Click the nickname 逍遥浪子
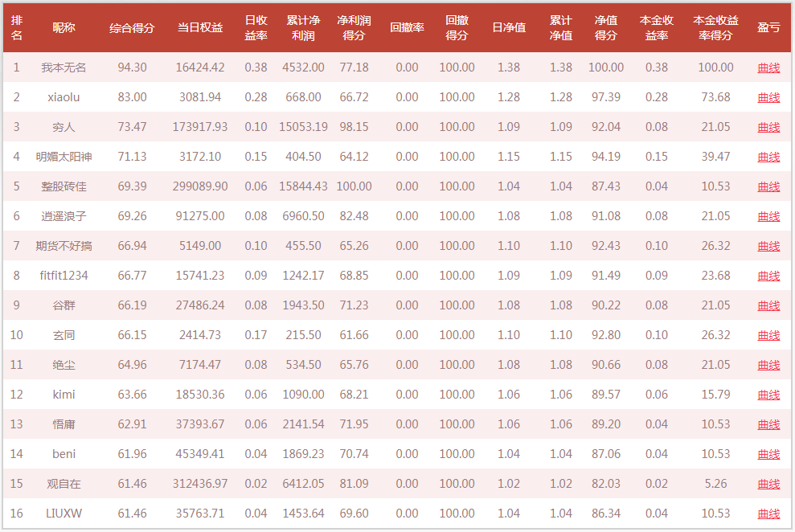This screenshot has height=532, width=795. point(64,216)
